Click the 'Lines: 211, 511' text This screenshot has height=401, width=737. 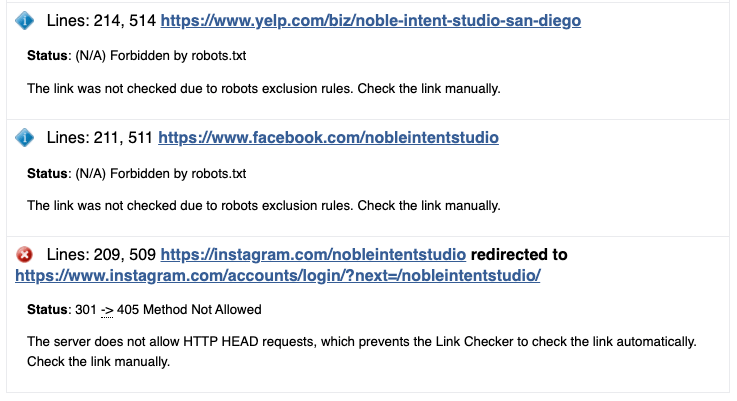(99, 137)
